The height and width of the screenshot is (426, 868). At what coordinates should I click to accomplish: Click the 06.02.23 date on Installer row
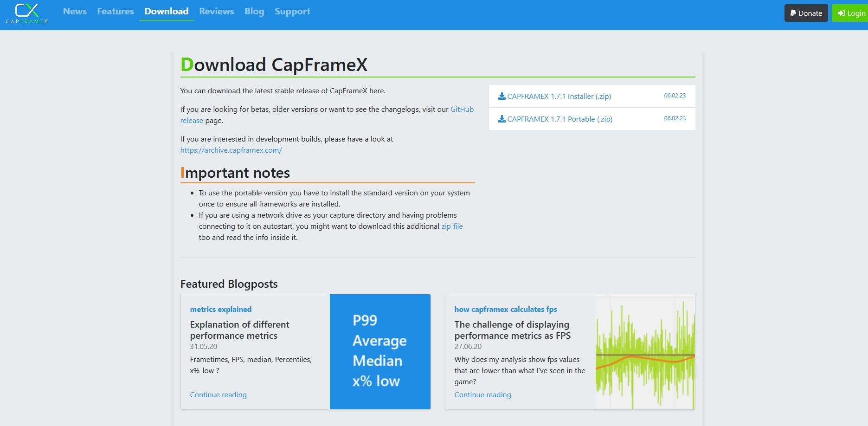point(675,96)
